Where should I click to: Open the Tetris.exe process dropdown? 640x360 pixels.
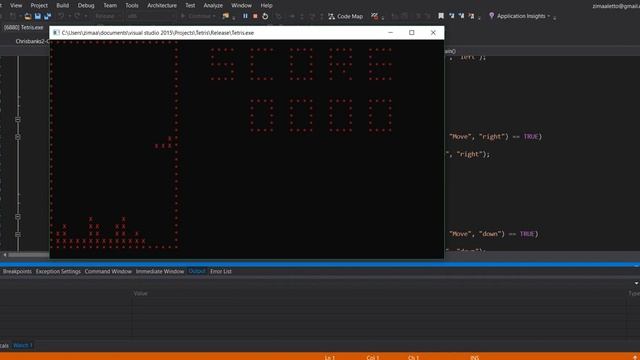[24, 27]
